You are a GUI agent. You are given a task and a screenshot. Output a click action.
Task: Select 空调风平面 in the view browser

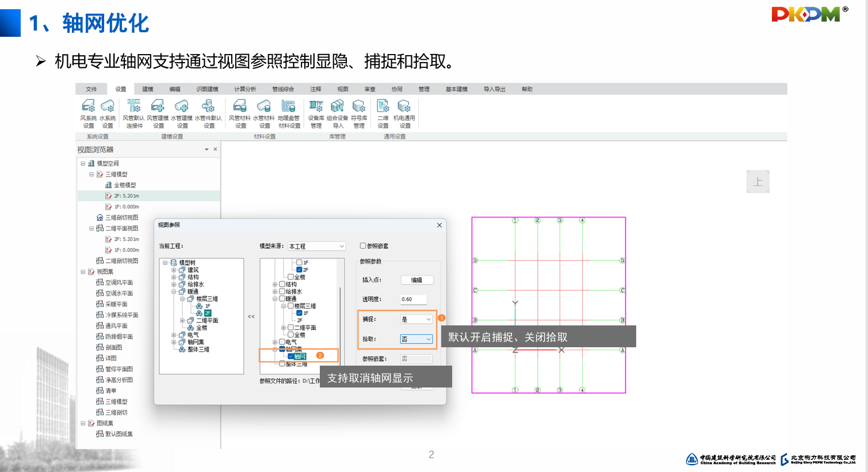pyautogui.click(x=119, y=283)
